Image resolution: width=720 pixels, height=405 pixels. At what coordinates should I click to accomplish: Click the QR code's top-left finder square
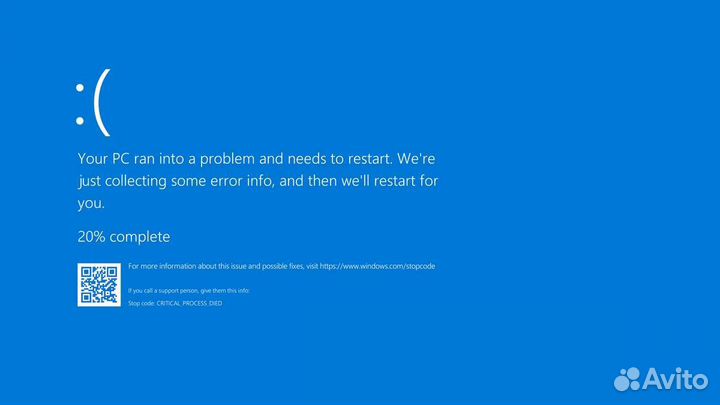(86, 272)
